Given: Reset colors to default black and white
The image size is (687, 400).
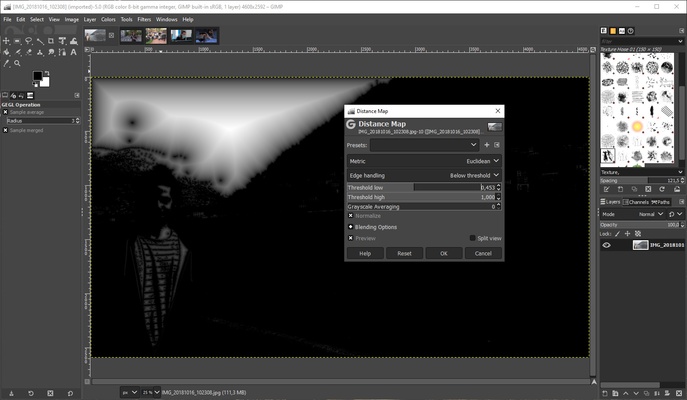Looking at the screenshot, I should tap(35, 84).
